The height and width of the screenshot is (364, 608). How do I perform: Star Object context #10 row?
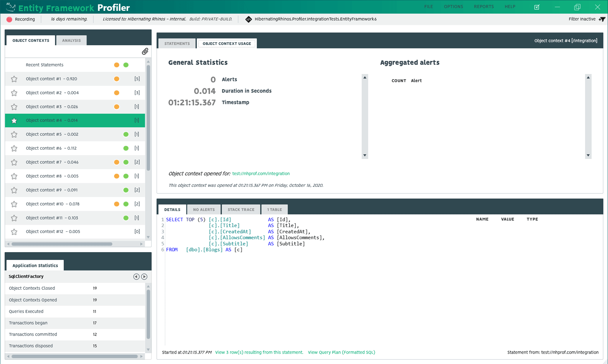pyautogui.click(x=14, y=204)
